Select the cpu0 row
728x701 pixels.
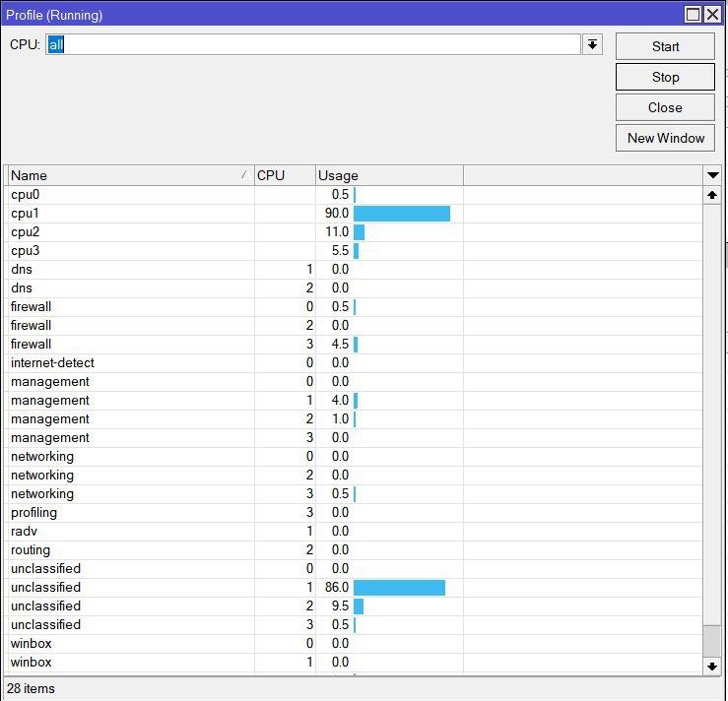356,195
